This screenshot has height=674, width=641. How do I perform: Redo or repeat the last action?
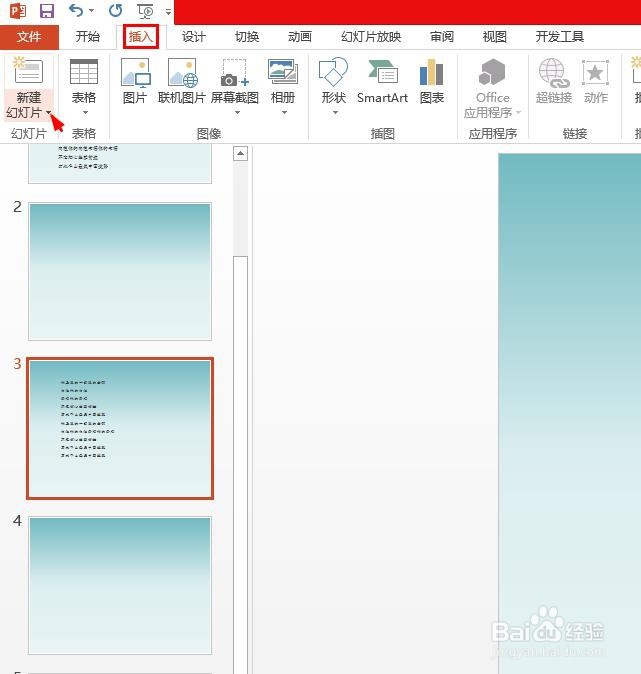[115, 10]
